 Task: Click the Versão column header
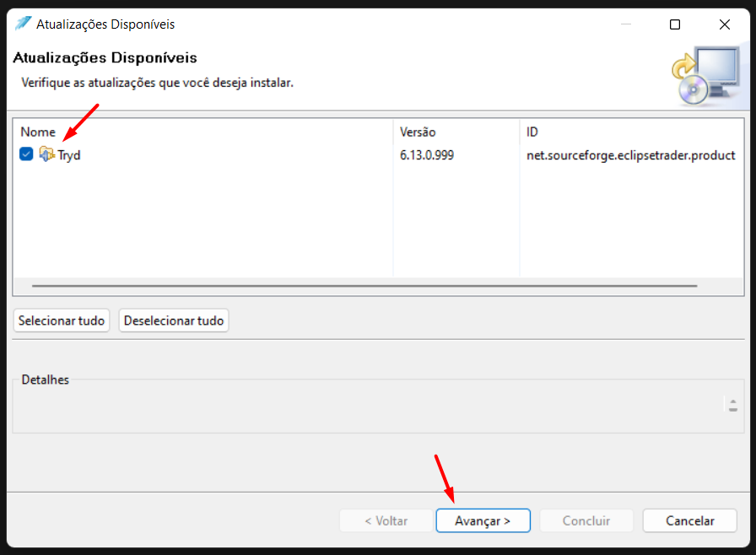tap(418, 132)
